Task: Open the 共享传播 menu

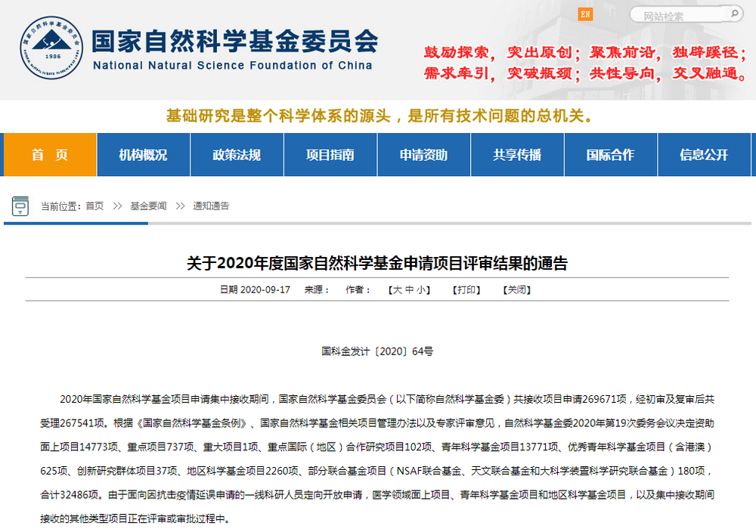Action: pos(517,155)
